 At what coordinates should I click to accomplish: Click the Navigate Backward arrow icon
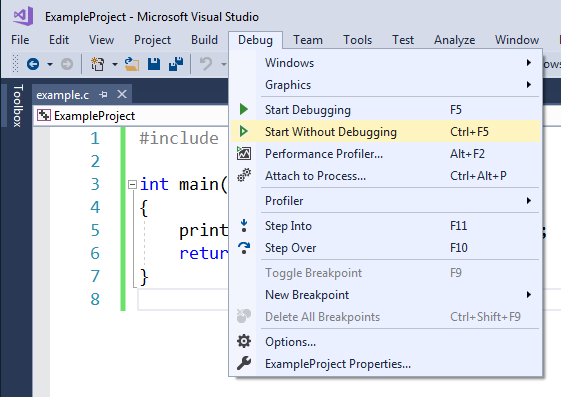click(x=33, y=64)
